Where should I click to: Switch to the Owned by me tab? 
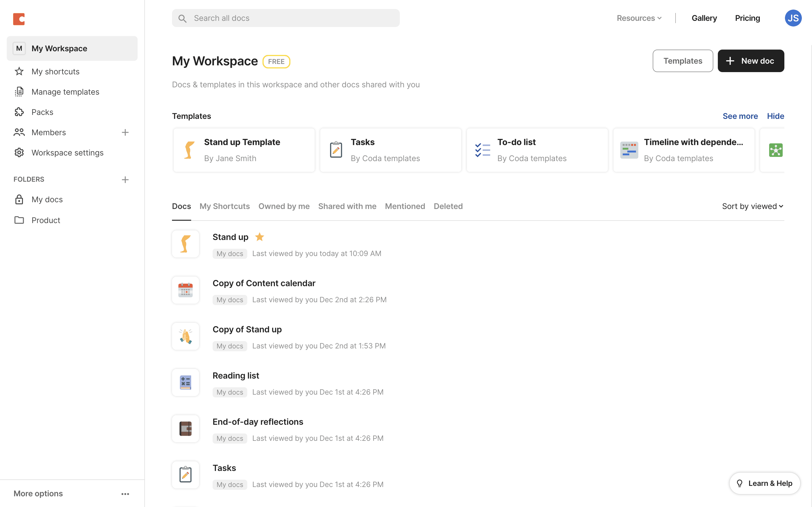pyautogui.click(x=284, y=206)
